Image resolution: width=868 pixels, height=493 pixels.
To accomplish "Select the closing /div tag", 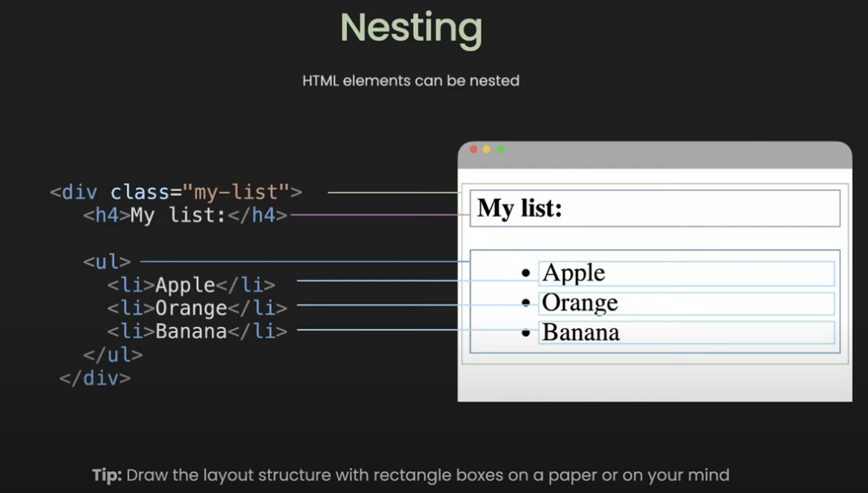I will coord(95,378).
